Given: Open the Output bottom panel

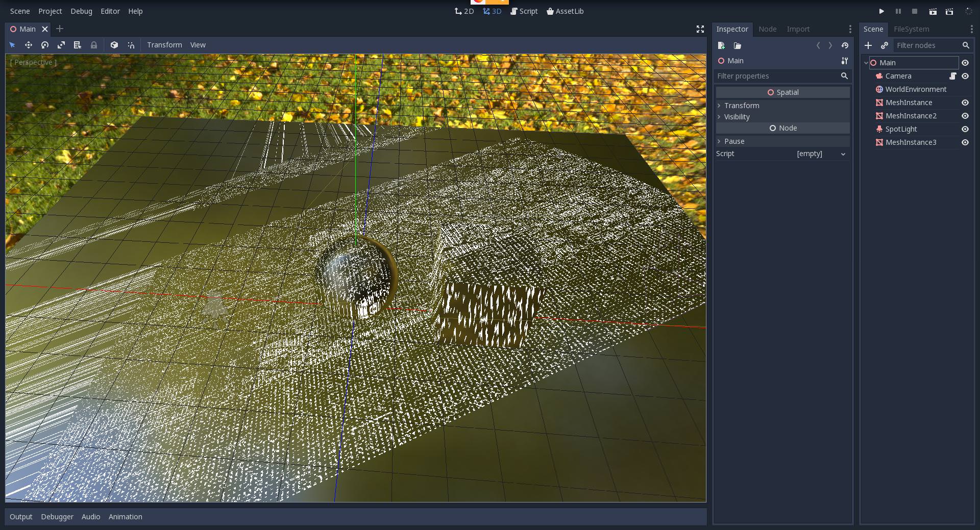Looking at the screenshot, I should [21, 517].
